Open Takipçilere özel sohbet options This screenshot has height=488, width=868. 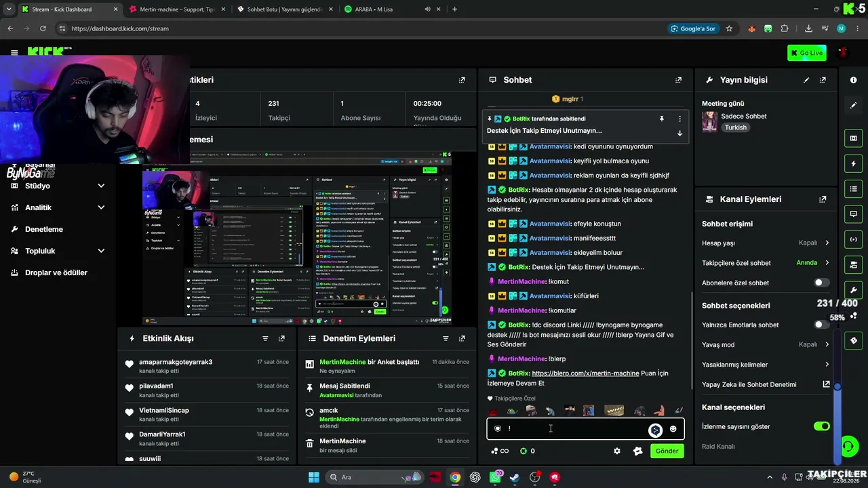pyautogui.click(x=766, y=263)
